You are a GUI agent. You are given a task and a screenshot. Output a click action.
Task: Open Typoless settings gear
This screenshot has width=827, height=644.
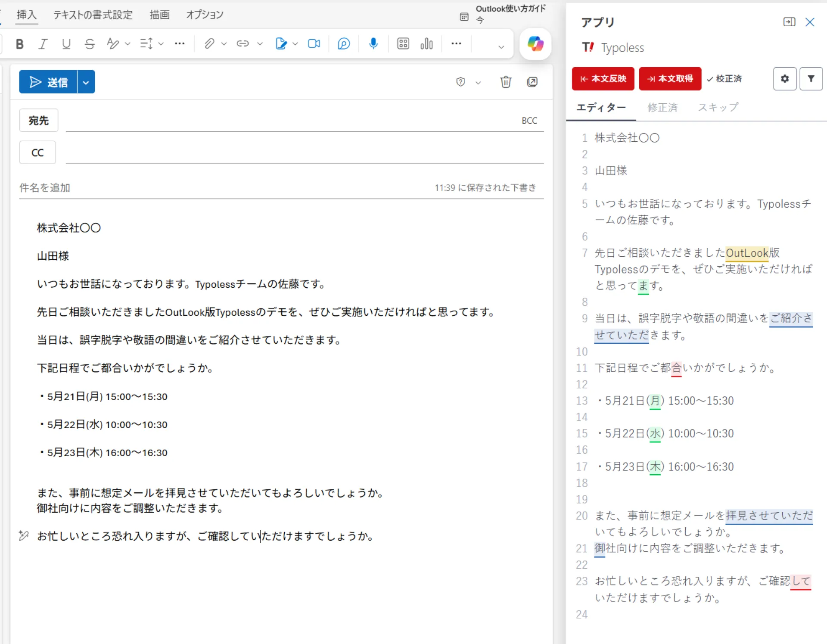point(785,79)
